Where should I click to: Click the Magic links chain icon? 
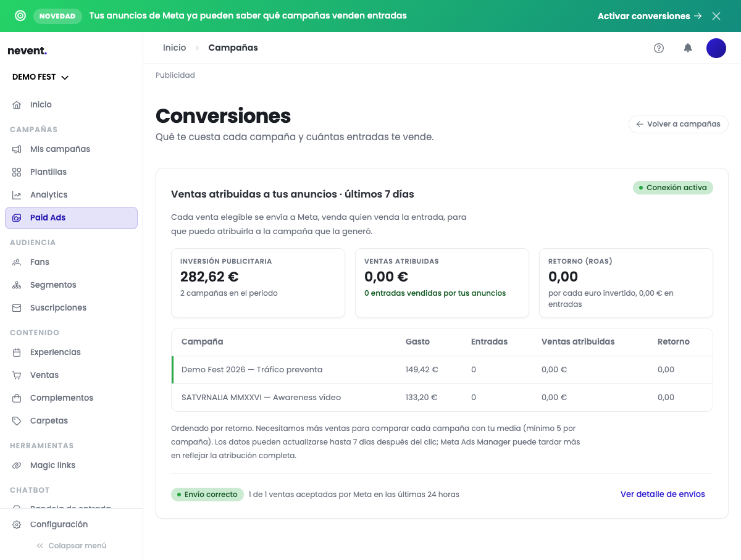pyautogui.click(x=17, y=466)
